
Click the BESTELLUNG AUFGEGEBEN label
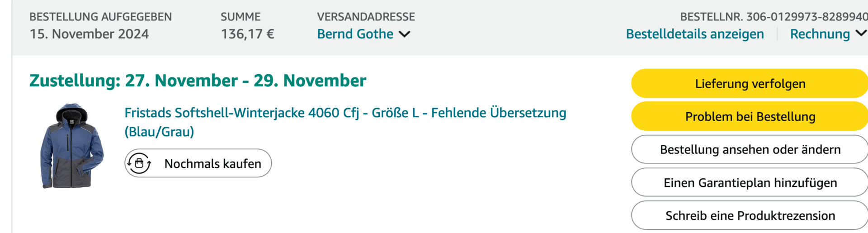tap(100, 17)
